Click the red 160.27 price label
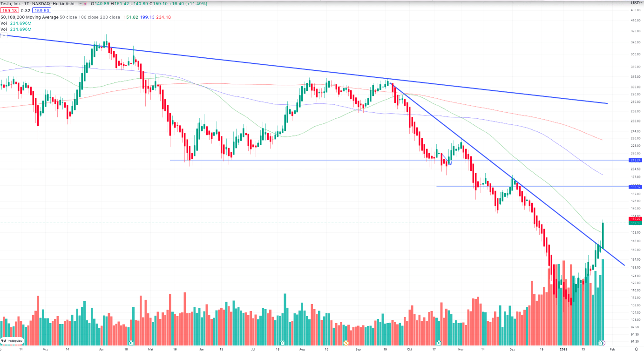 tap(636, 219)
